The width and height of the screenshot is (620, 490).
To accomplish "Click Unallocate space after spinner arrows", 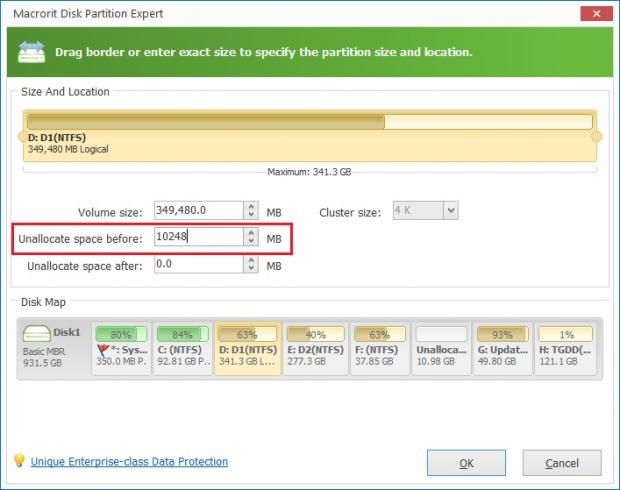I will click(249, 265).
